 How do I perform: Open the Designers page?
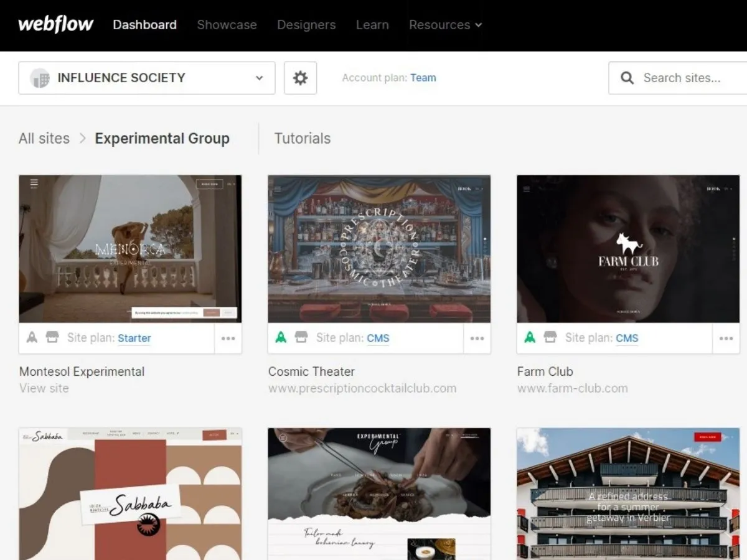306,25
